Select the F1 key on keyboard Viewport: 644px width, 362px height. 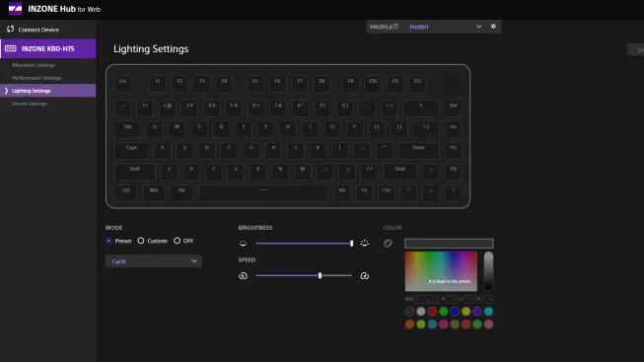[x=158, y=83]
